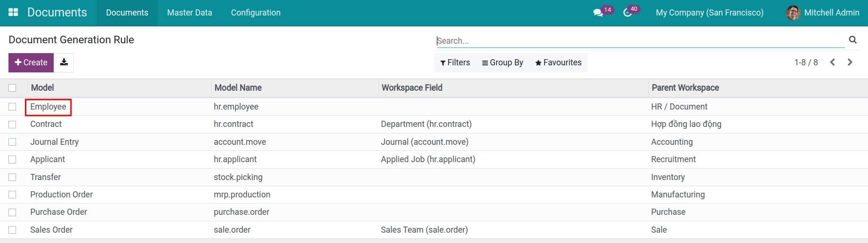This screenshot has width=868, height=243.
Task: Open the activities clock icon with 40 badge
Action: 627,13
